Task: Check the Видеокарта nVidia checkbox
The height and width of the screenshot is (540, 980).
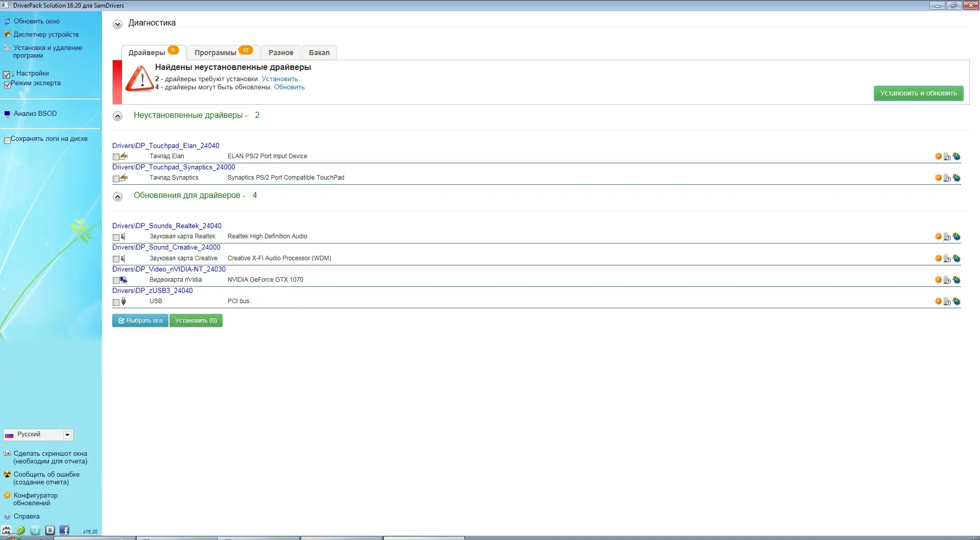Action: 116,281
